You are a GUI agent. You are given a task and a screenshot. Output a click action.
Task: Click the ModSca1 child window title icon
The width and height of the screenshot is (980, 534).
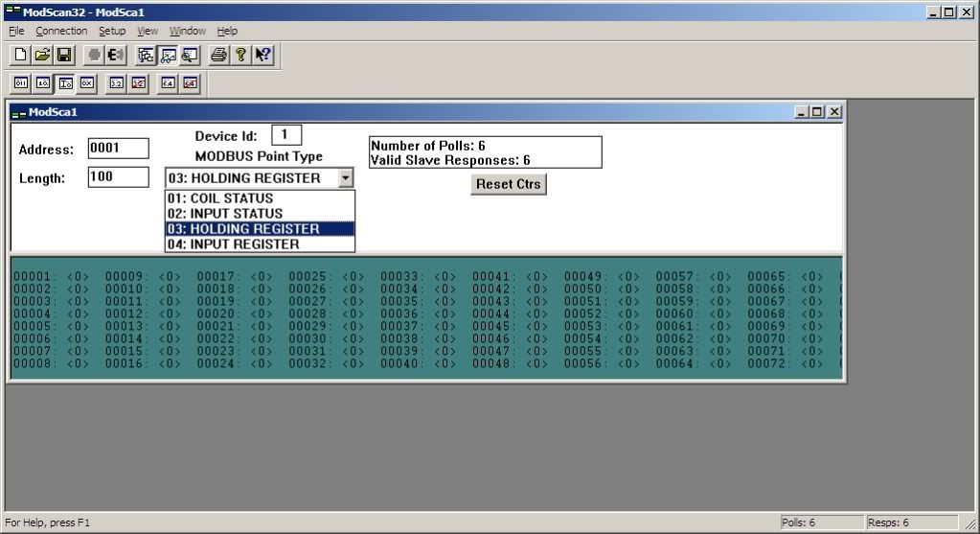point(19,112)
